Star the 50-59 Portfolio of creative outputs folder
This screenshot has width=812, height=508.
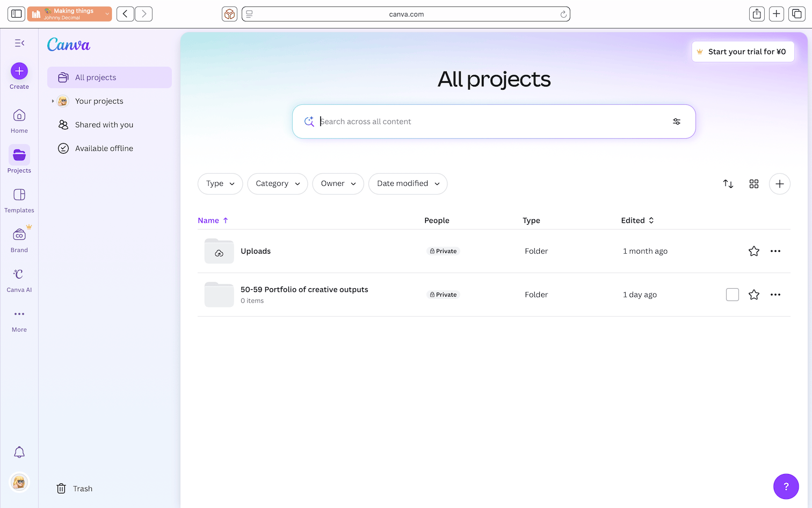coord(753,295)
